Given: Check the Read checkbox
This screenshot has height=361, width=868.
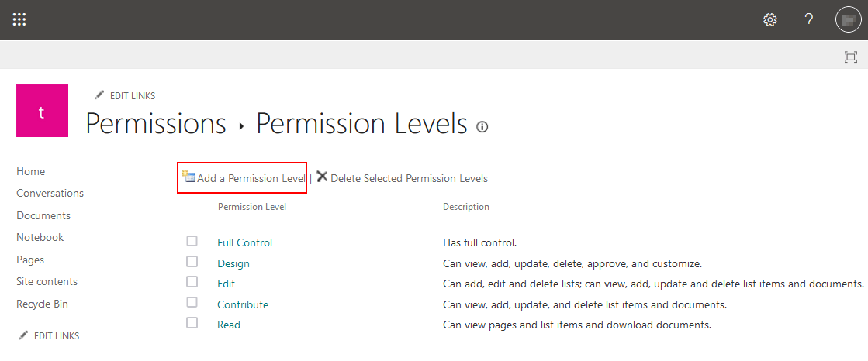Looking at the screenshot, I should pyautogui.click(x=192, y=322).
